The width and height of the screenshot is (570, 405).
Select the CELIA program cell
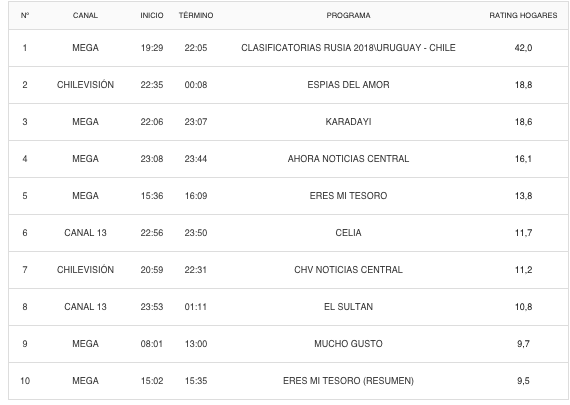click(348, 233)
